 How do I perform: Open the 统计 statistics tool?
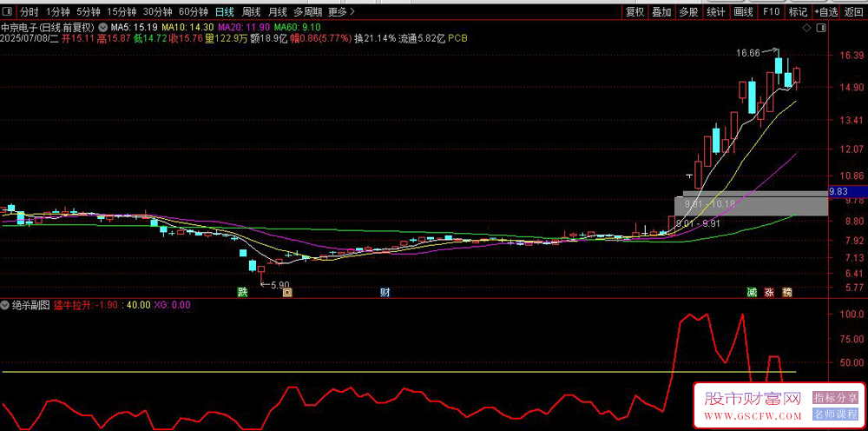coord(716,11)
